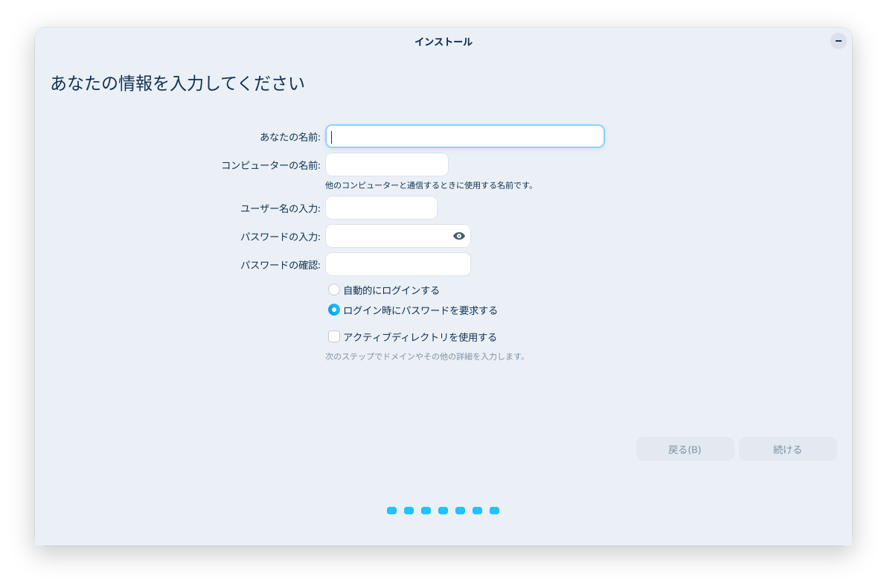Click the 戻る(B) button

coord(685,449)
